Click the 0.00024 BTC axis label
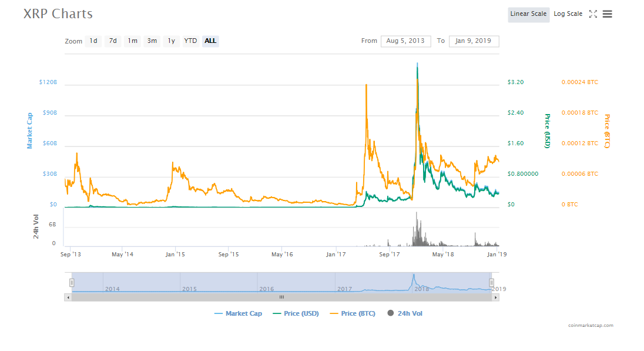 [579, 82]
